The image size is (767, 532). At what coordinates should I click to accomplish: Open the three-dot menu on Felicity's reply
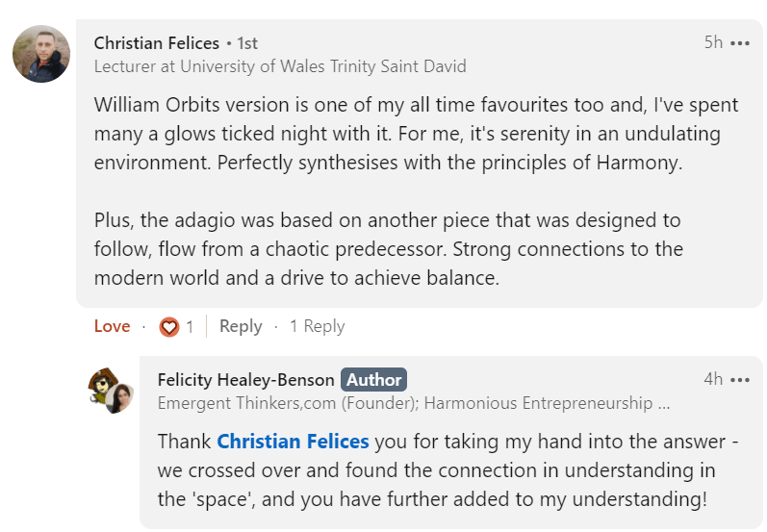(x=739, y=379)
